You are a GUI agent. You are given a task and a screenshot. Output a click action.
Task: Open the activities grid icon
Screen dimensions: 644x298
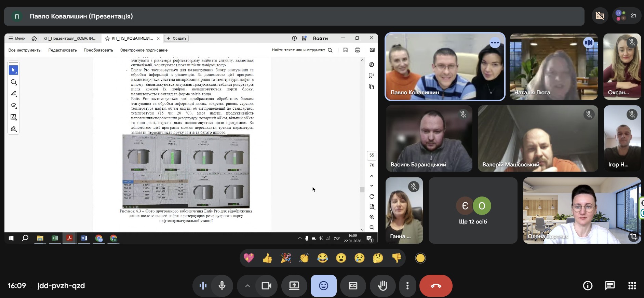[632, 286]
